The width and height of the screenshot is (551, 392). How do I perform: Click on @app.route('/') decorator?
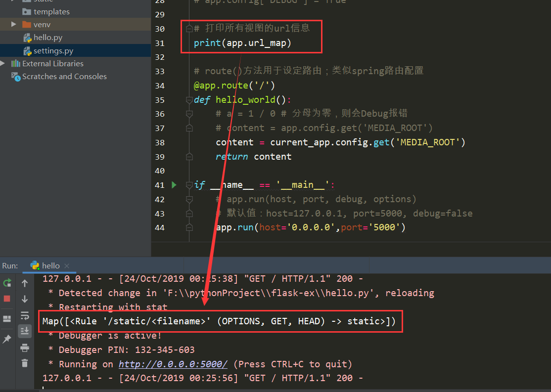click(x=234, y=86)
